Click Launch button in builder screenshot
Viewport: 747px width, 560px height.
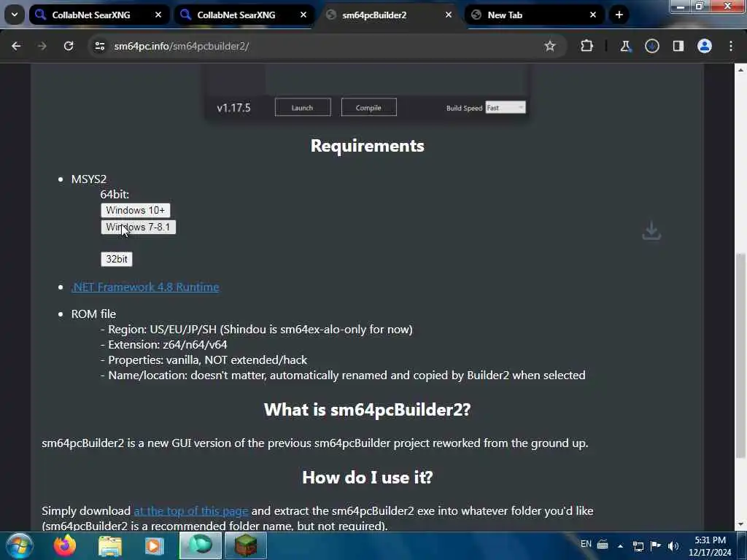click(x=303, y=108)
